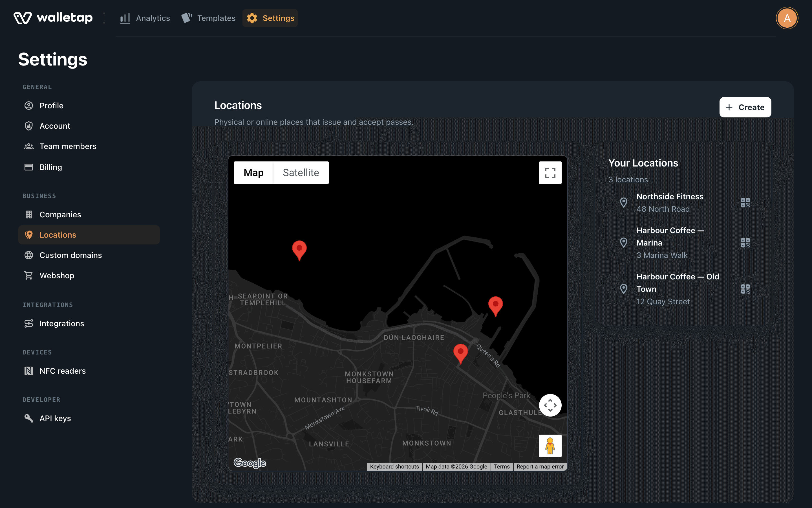Click the pin icon beside Northside Fitness
The width and height of the screenshot is (812, 508).
(623, 203)
